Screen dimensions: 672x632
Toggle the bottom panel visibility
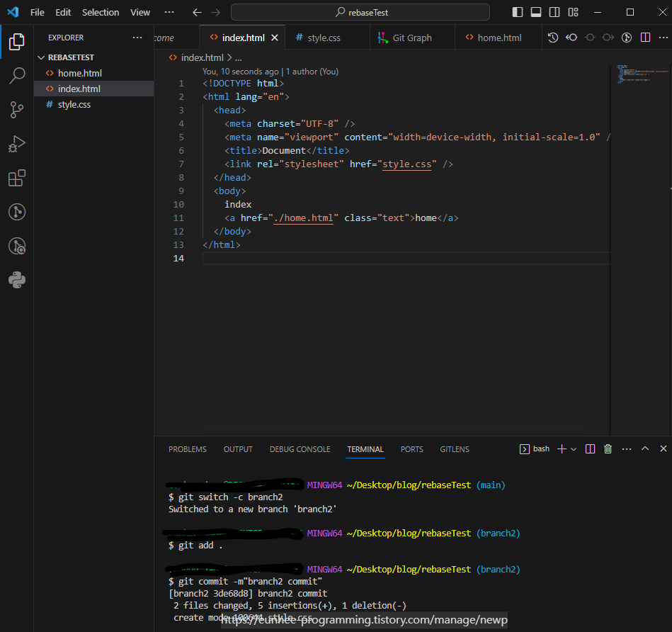[x=536, y=12]
